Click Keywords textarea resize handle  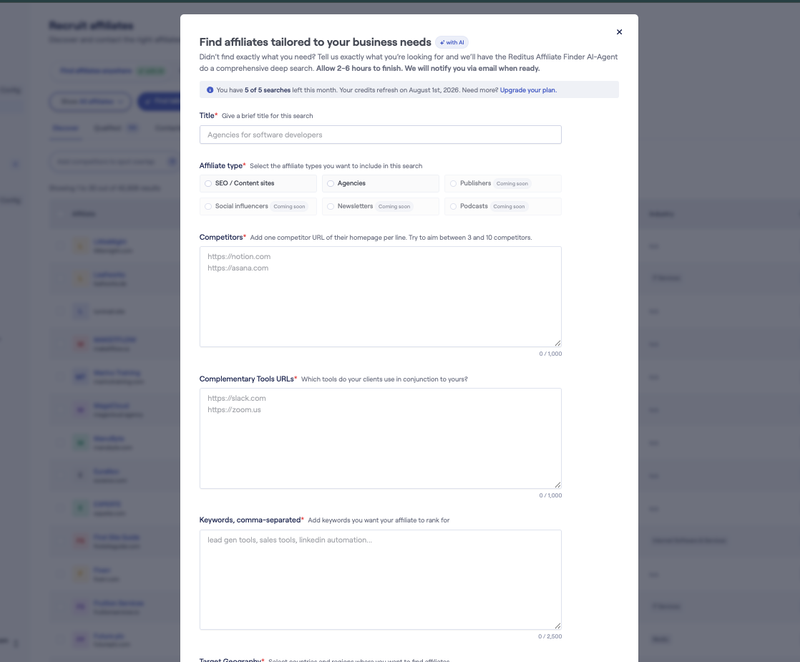pos(558,626)
